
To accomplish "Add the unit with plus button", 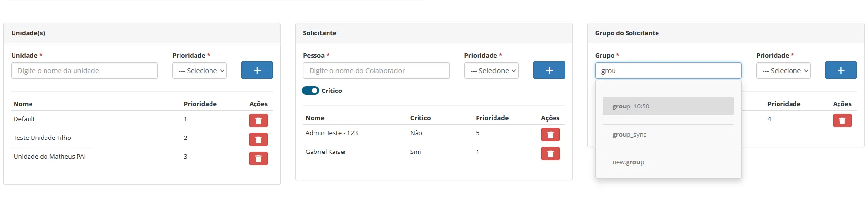I will (257, 70).
